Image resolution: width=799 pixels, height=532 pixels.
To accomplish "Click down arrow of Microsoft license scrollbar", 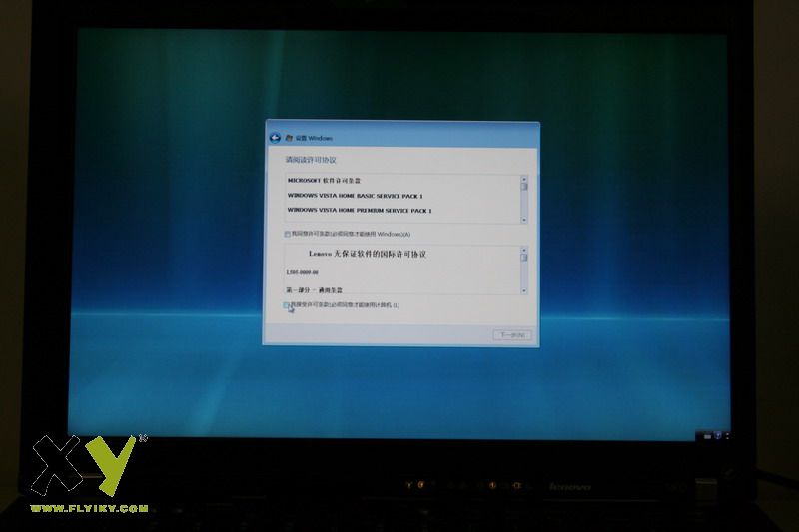I will [523, 220].
